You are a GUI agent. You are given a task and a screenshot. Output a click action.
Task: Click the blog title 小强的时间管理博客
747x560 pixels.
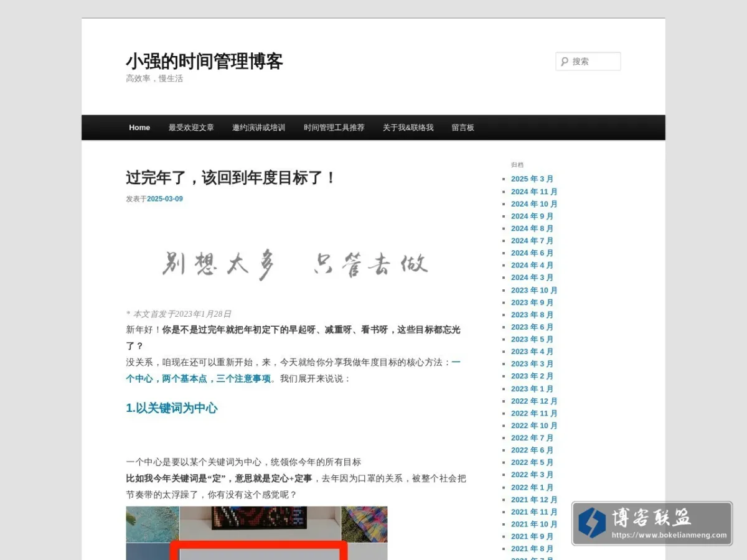point(205,61)
